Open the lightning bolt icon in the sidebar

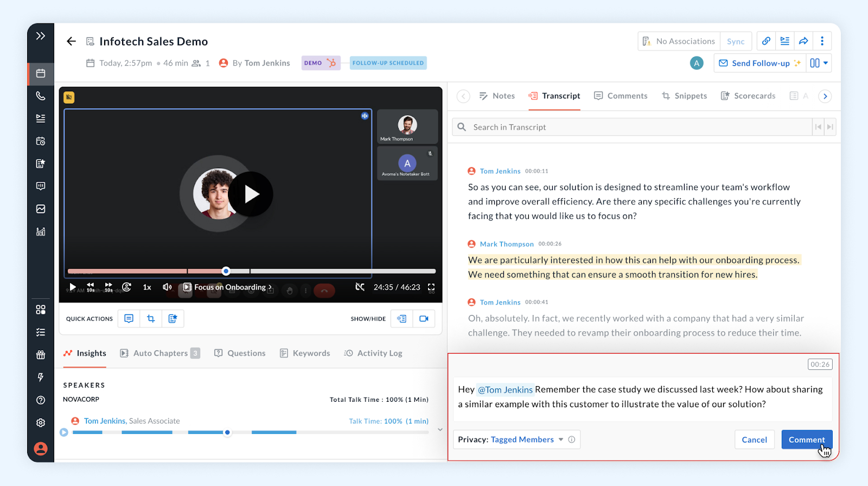(x=41, y=377)
